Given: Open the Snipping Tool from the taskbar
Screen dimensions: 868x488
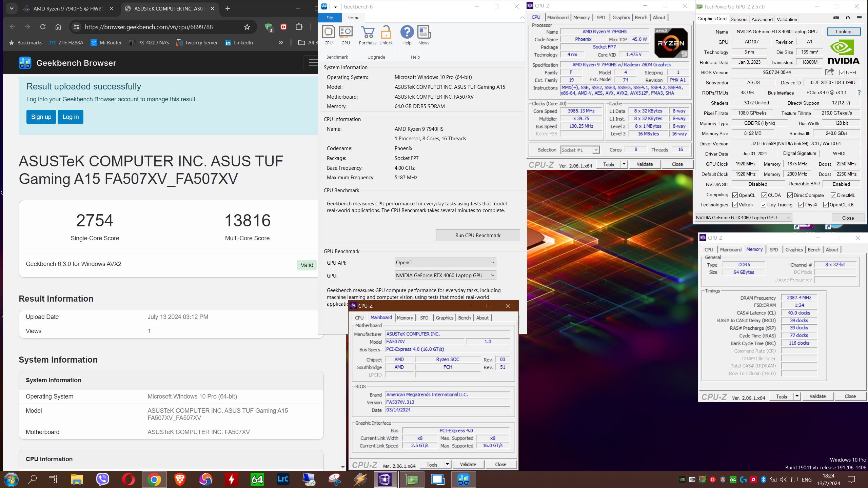Looking at the screenshot, I should [x=334, y=479].
